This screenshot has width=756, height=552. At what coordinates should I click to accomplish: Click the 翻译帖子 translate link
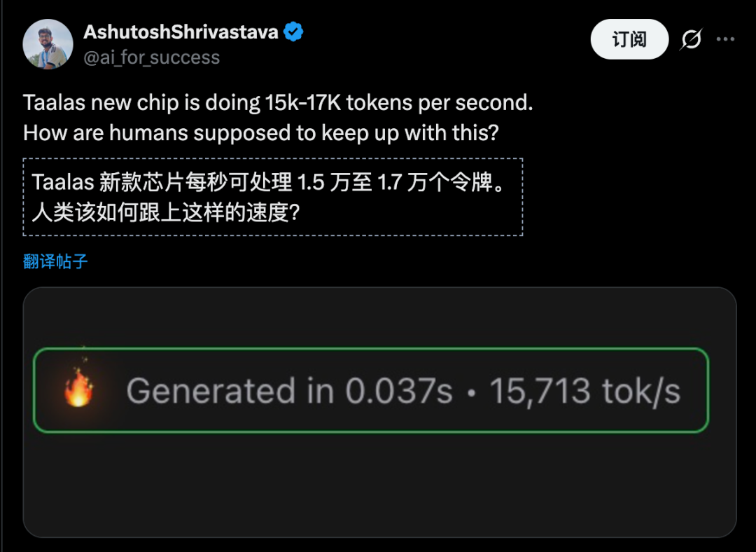(55, 261)
